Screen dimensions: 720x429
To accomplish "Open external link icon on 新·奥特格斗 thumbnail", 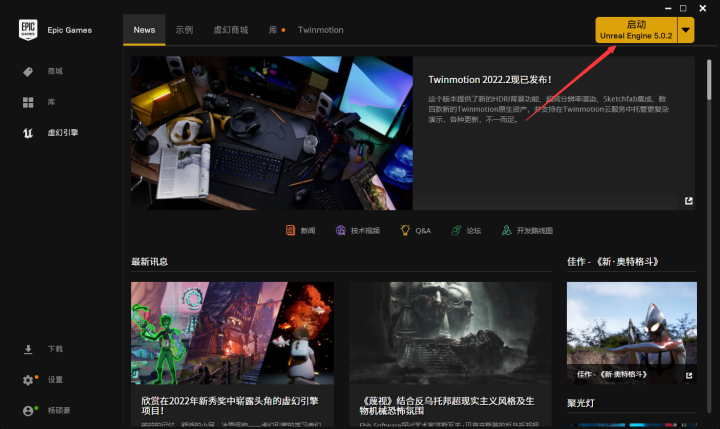I will 689,375.
